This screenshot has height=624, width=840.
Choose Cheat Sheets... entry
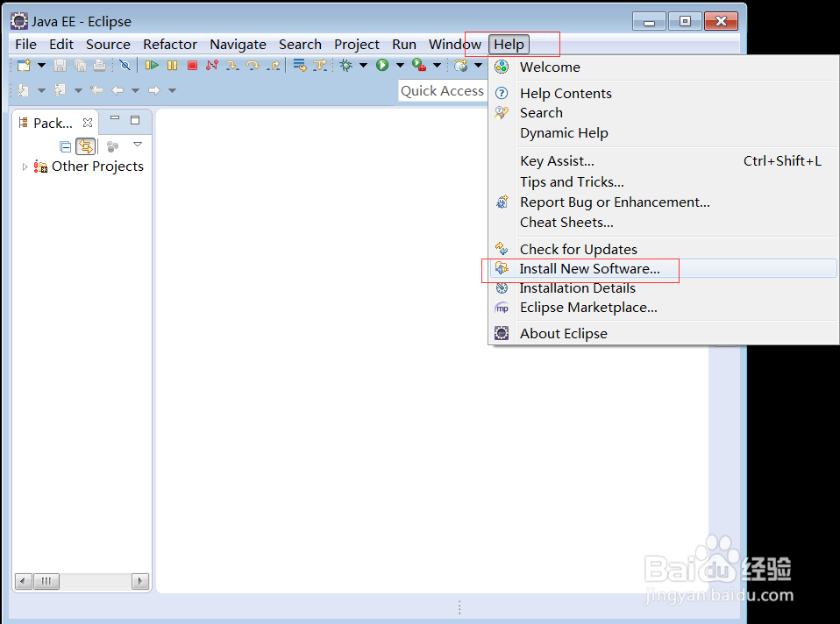pos(665,223)
